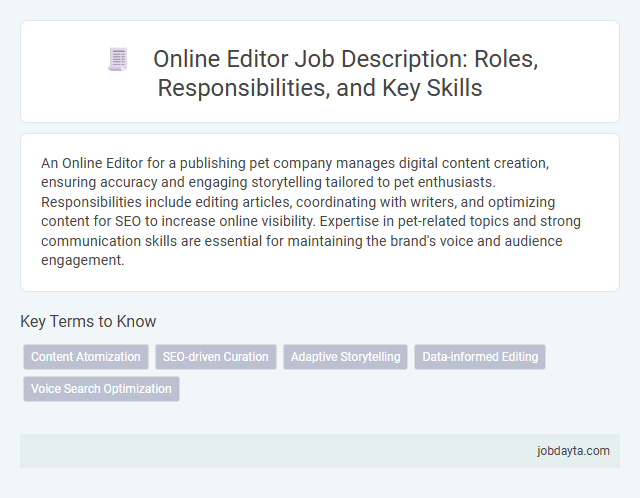Select the Voice Search Optimization tag
This screenshot has width=640, height=498.
[x=101, y=389]
